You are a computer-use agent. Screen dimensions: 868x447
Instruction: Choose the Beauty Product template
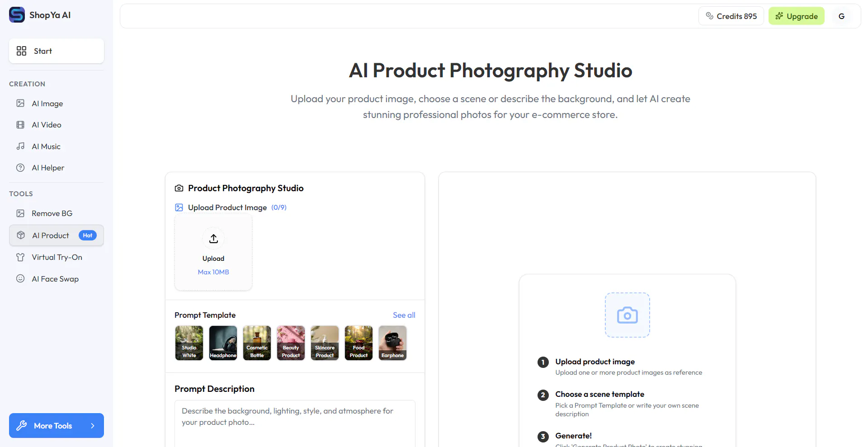click(x=291, y=343)
